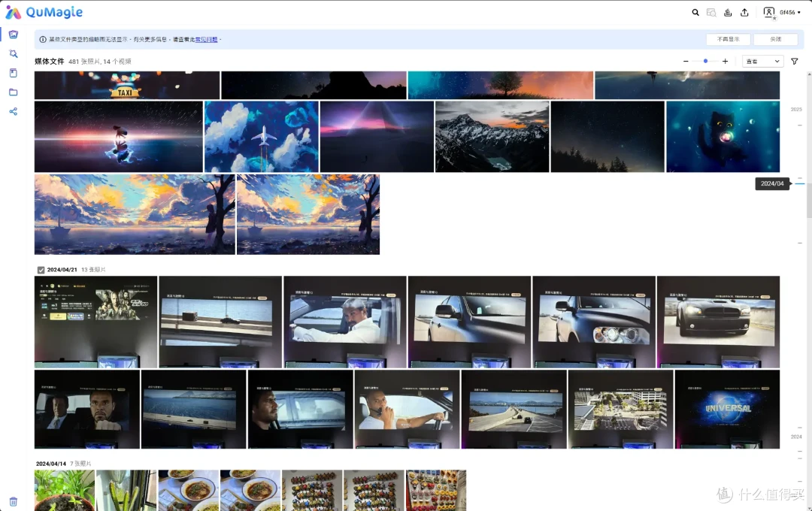The image size is (812, 511).
Task: Open the Gf456 account dropdown
Action: point(789,13)
